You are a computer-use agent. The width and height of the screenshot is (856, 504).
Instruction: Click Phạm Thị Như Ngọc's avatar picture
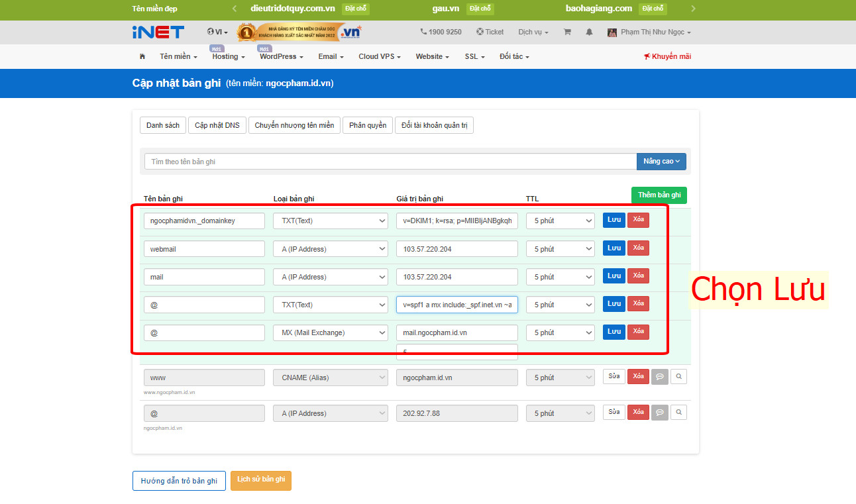[x=612, y=32]
